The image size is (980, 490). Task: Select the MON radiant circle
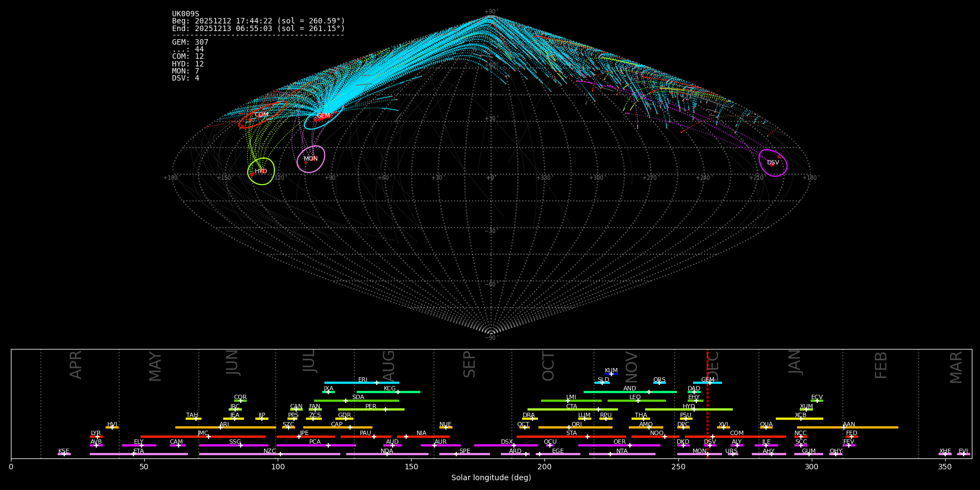click(311, 159)
